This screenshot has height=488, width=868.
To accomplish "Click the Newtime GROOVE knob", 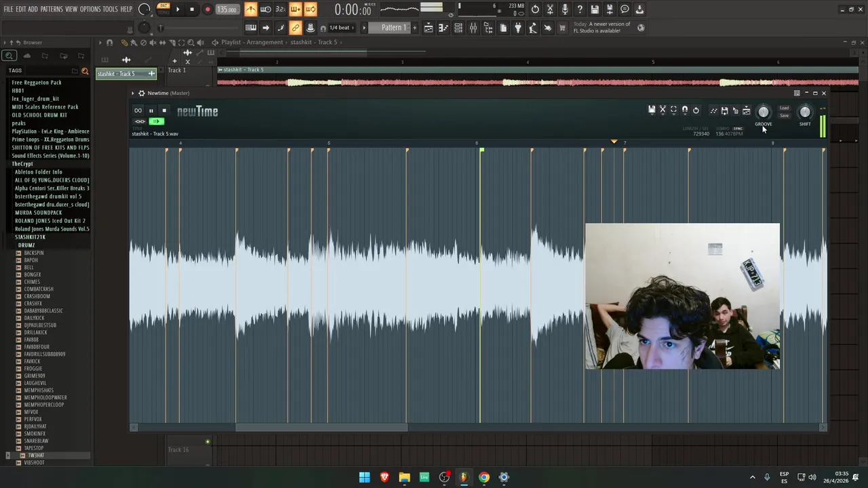I will point(764,113).
